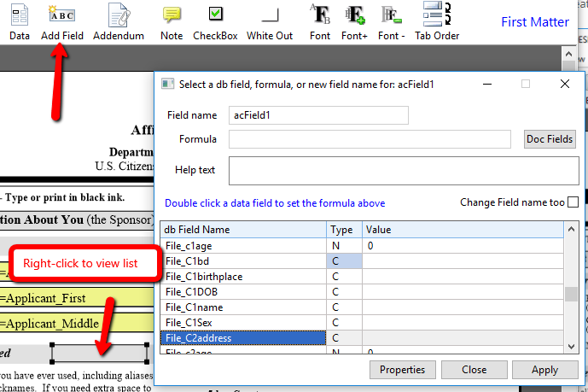Open the Tab Order tool
588x392 pixels.
point(437,21)
